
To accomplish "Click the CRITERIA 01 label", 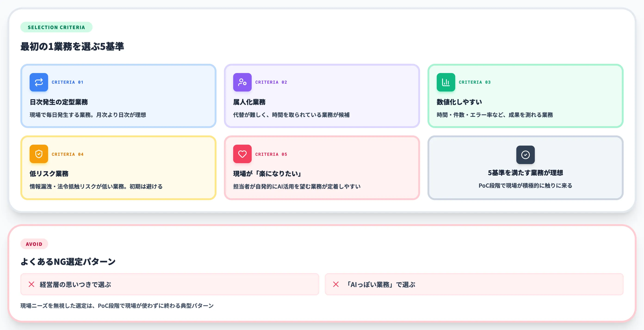I will [68, 82].
